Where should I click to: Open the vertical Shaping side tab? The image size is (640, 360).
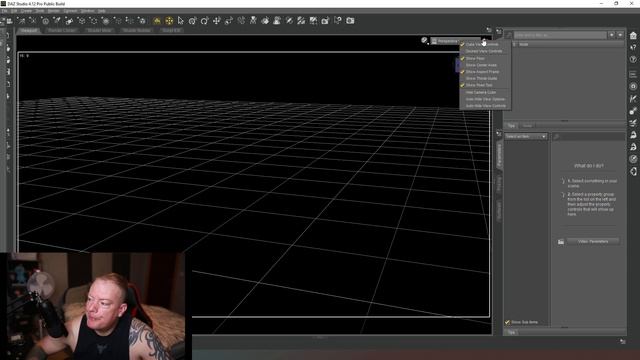[499, 184]
